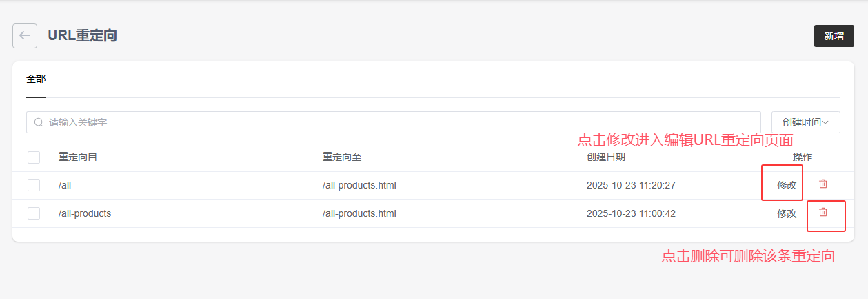Click the 11:20:27 creation date cell
Viewport: 868px width, 299px height.
(631, 185)
